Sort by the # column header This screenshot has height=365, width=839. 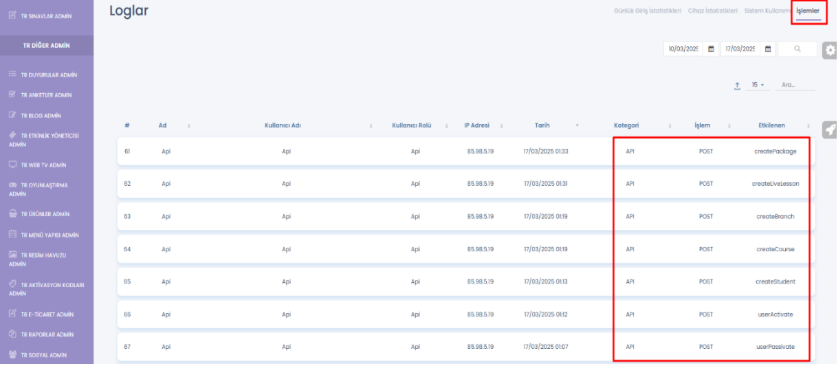127,125
